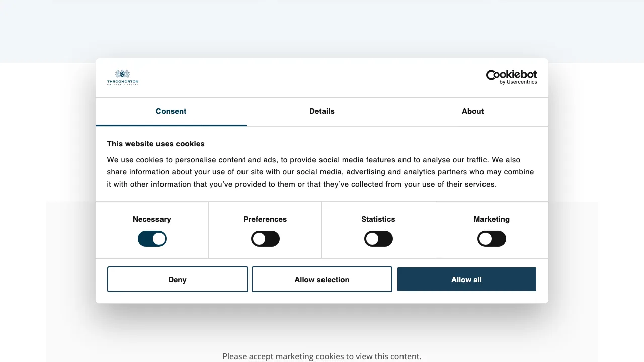Click the Deny button
Screen dimensions: 644x362
(x=177, y=279)
